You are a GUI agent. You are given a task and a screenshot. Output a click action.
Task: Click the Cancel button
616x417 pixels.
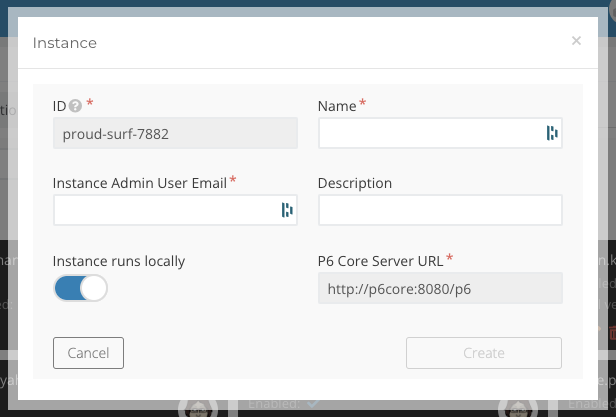(x=88, y=353)
